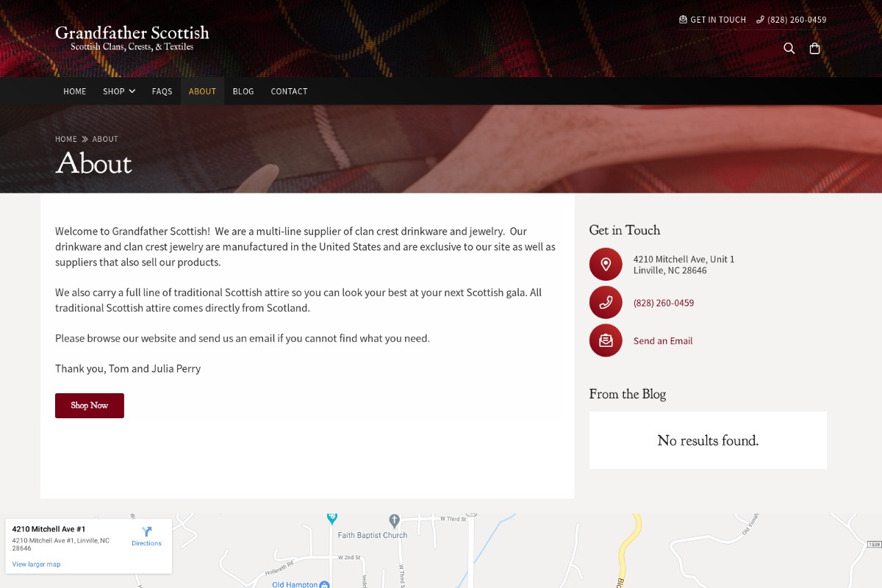The width and height of the screenshot is (882, 588).
Task: Open the search magnifier icon in the header
Action: (x=789, y=49)
